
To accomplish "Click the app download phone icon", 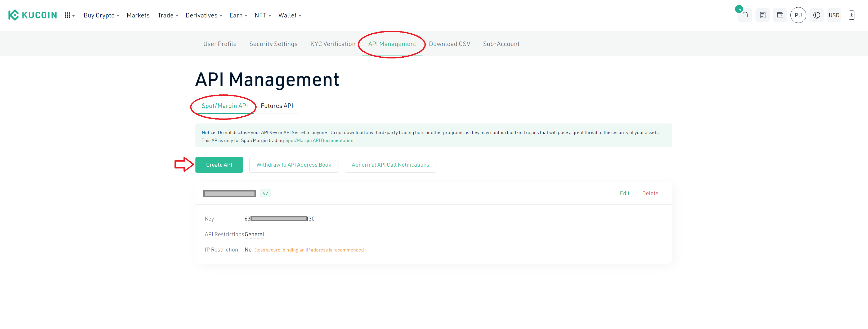I will pyautogui.click(x=851, y=15).
